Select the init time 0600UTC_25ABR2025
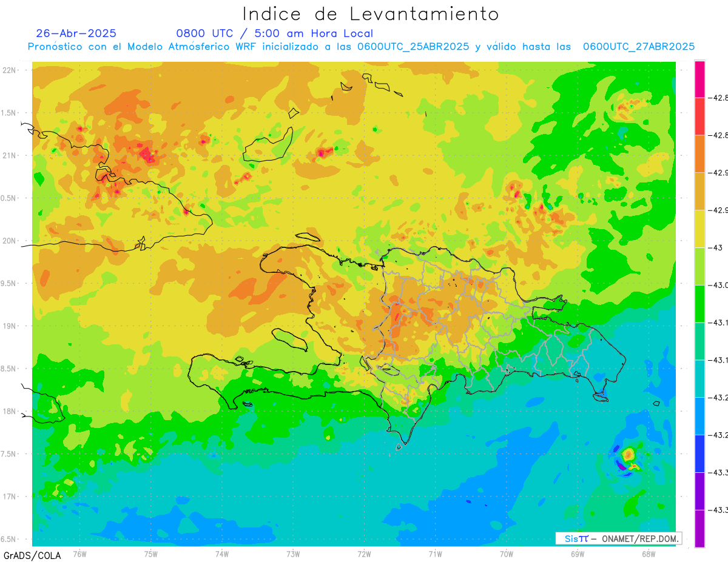The height and width of the screenshot is (562, 728). 413,47
